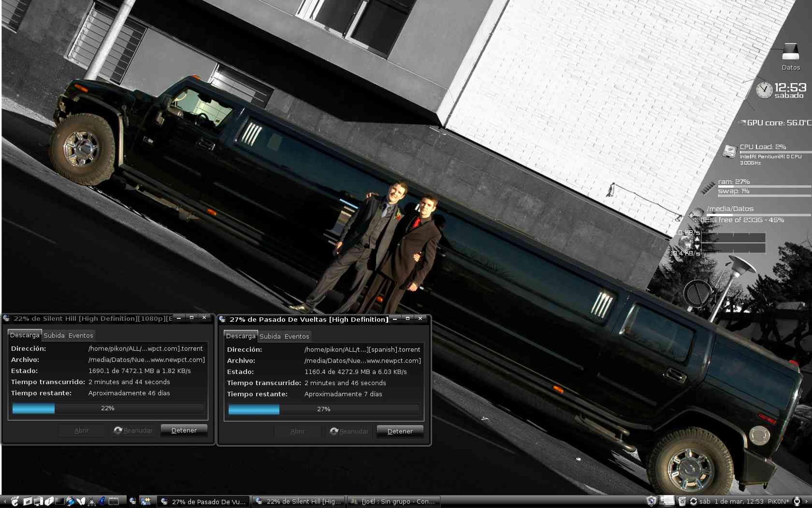Image resolution: width=812 pixels, height=508 pixels.
Task: Click the panel date 'sáb 1 de mar, 12:53'
Action: (x=731, y=501)
